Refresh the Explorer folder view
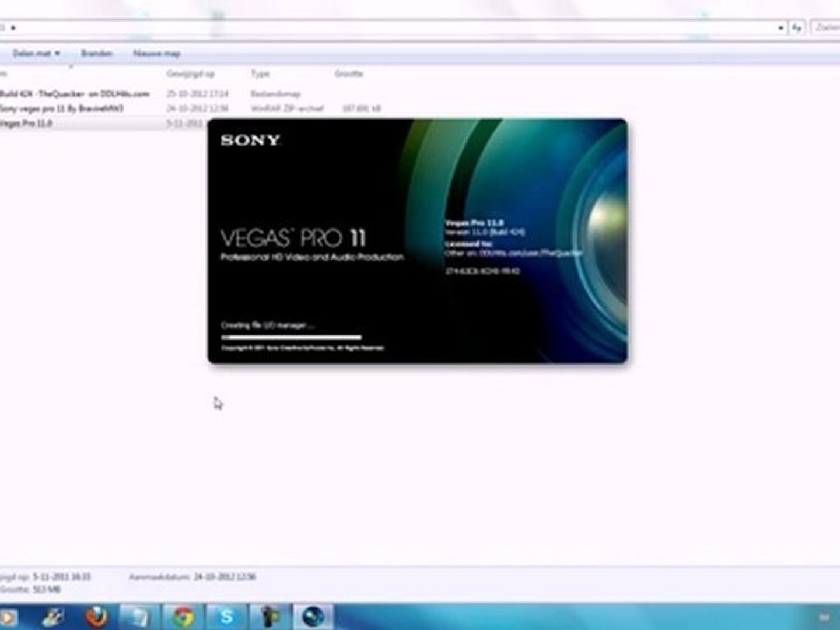 point(797,27)
